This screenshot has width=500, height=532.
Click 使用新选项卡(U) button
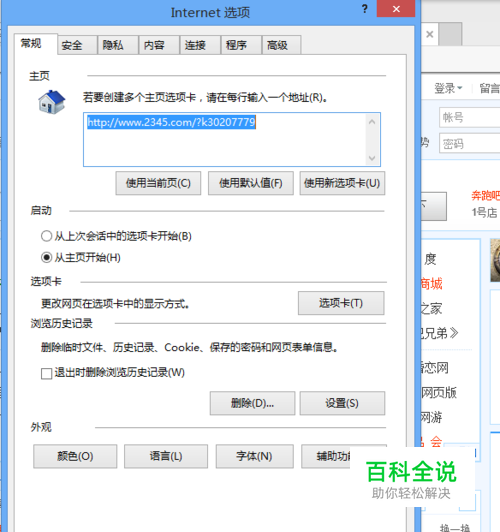coord(342,183)
